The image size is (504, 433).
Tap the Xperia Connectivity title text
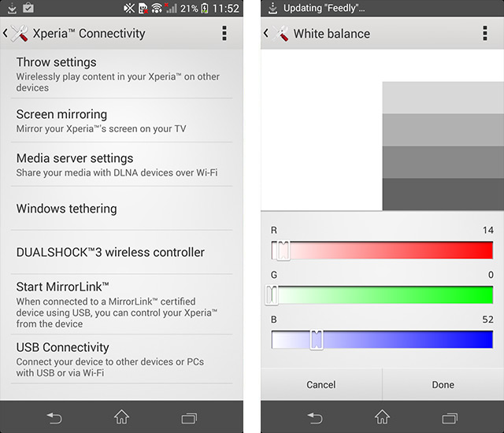click(89, 33)
